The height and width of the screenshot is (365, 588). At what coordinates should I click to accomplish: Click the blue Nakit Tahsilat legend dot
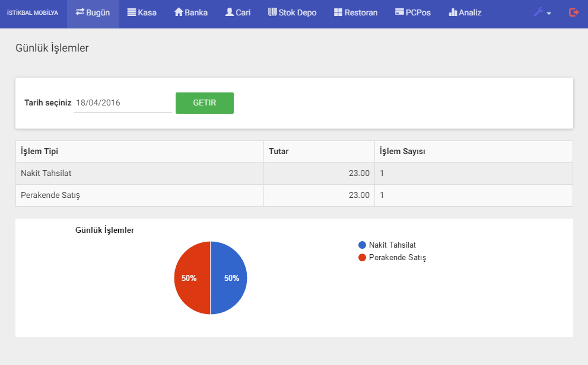click(x=363, y=245)
